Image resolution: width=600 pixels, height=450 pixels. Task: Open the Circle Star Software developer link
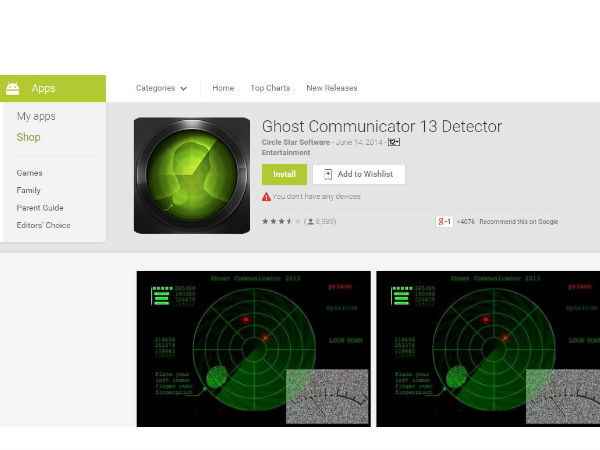click(x=295, y=143)
